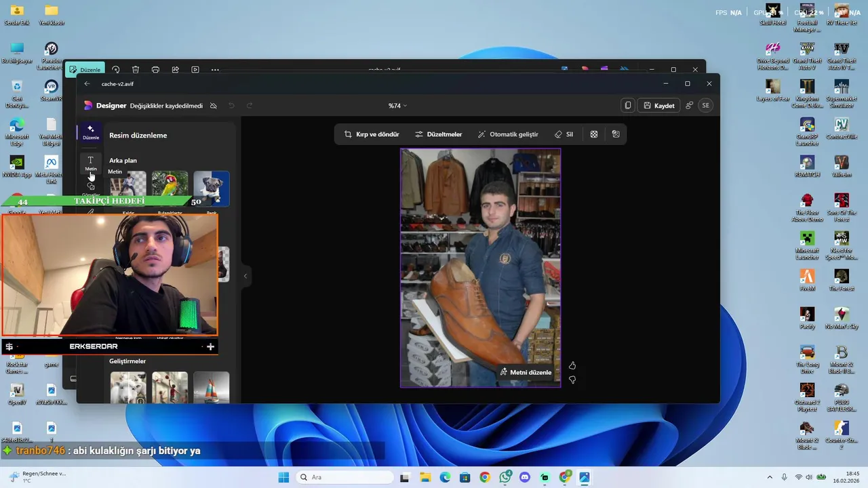Click the checkered background removal icon

594,134
